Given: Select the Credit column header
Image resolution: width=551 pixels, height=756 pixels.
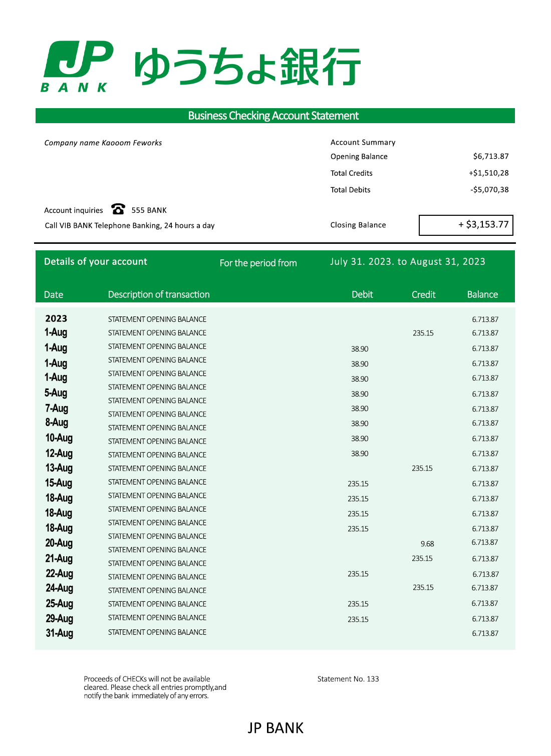Looking at the screenshot, I should (423, 295).
